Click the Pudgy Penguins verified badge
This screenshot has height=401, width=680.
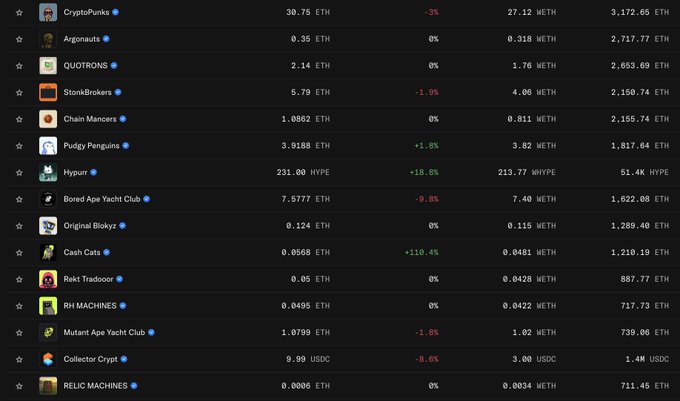tap(126, 146)
